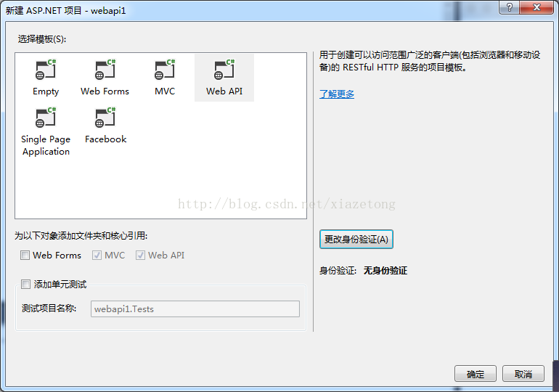Image resolution: width=559 pixels, height=392 pixels.
Task: Close the 新建 ASP.NET 项目 dialog window
Action: pyautogui.click(x=537, y=7)
